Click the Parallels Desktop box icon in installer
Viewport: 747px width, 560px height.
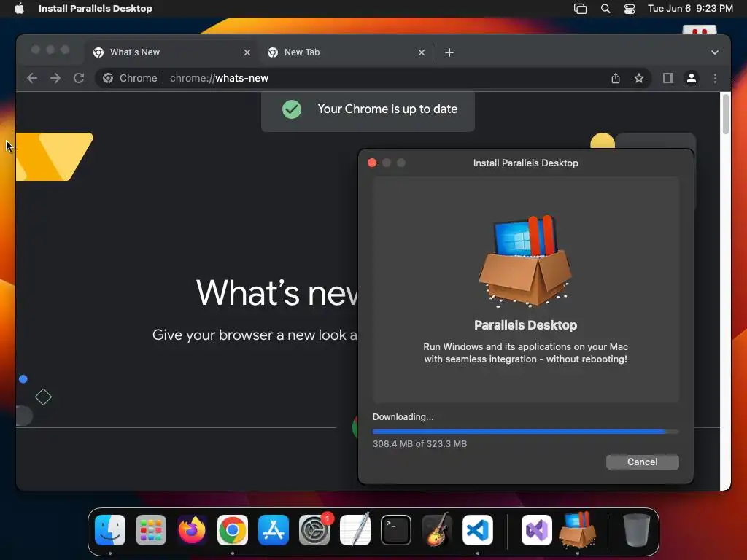(525, 260)
